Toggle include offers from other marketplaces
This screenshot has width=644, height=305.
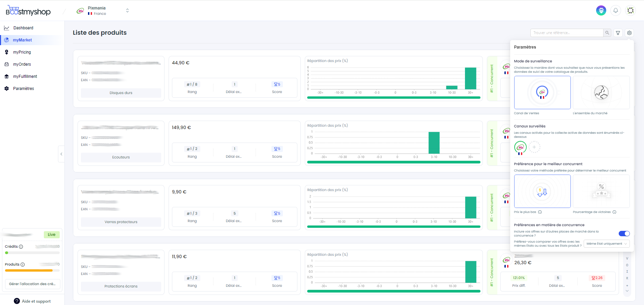click(624, 234)
